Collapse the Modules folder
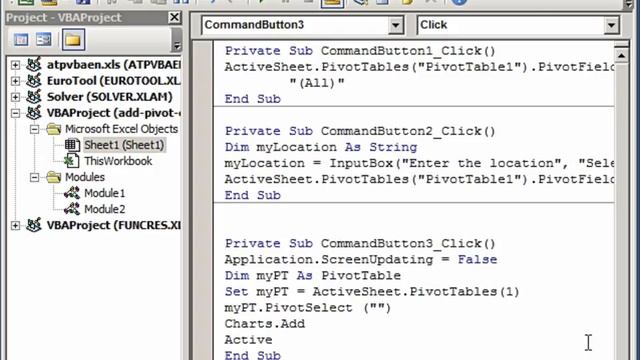640x360 pixels. tap(35, 177)
